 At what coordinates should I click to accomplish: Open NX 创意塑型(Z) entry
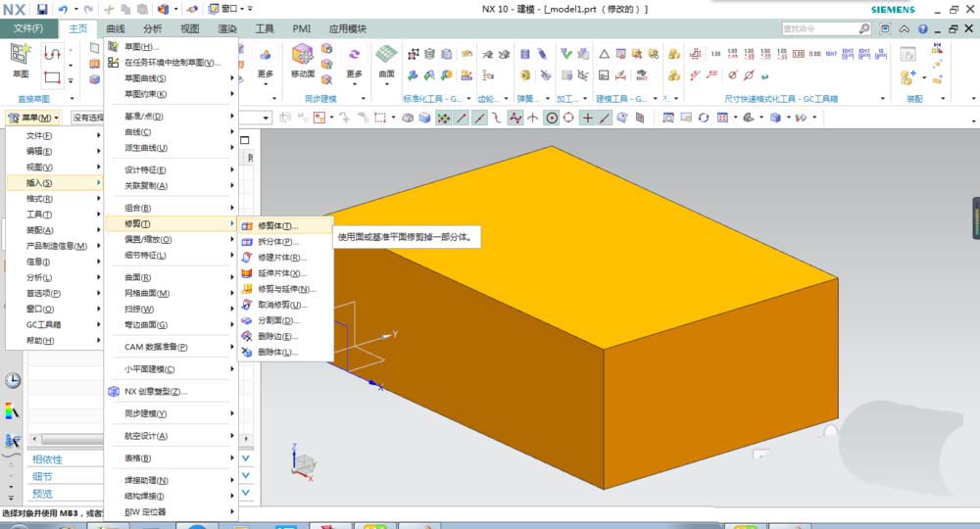point(171,392)
